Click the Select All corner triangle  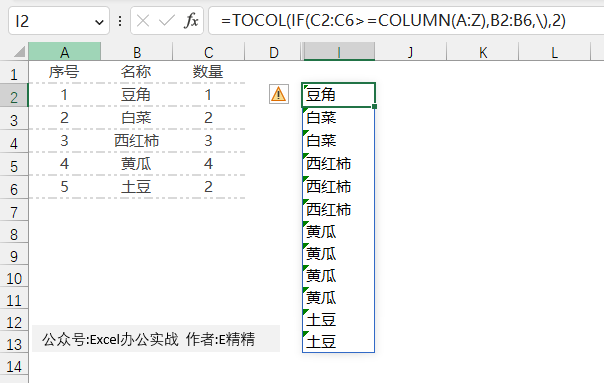point(18,51)
